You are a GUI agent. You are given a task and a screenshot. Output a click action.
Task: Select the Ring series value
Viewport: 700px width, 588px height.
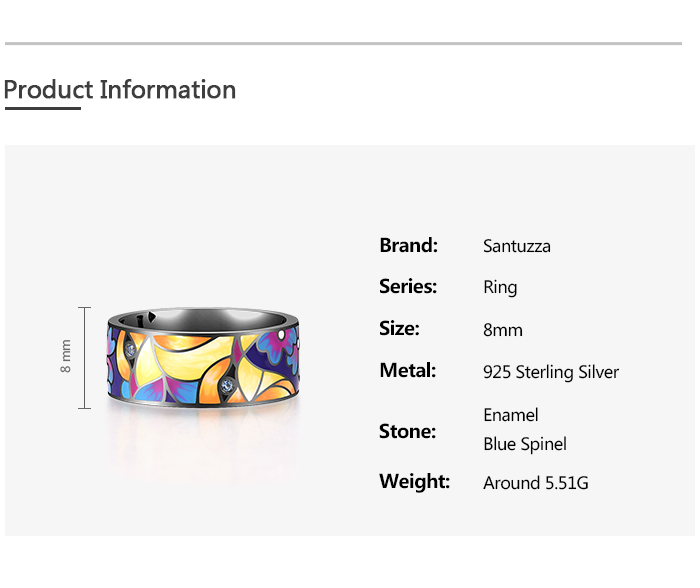click(x=500, y=288)
